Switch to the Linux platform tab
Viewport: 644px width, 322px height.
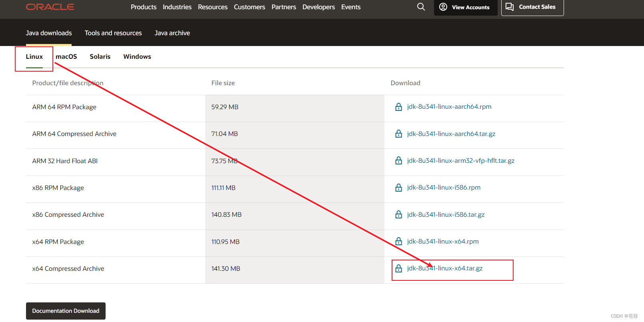pos(34,56)
